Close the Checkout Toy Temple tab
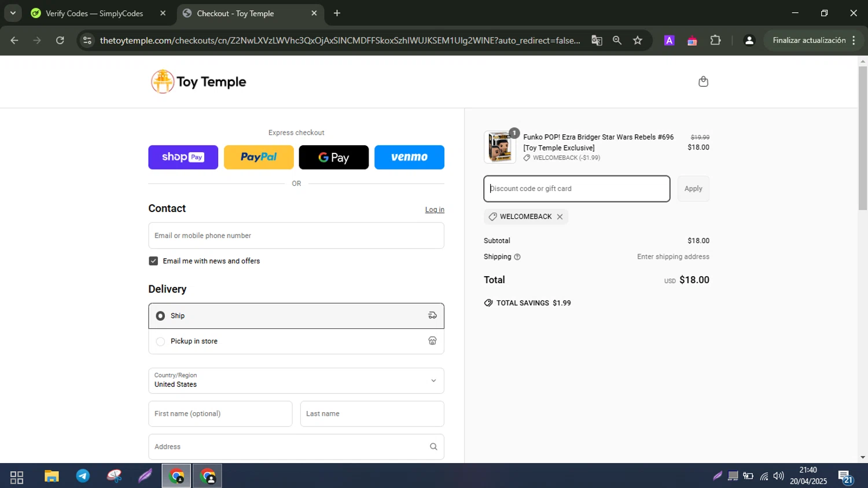This screenshot has width=868, height=488. [x=314, y=13]
